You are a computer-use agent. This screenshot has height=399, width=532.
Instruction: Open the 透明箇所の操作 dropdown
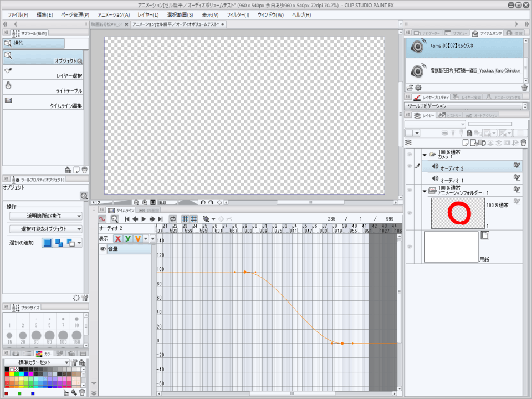(46, 216)
